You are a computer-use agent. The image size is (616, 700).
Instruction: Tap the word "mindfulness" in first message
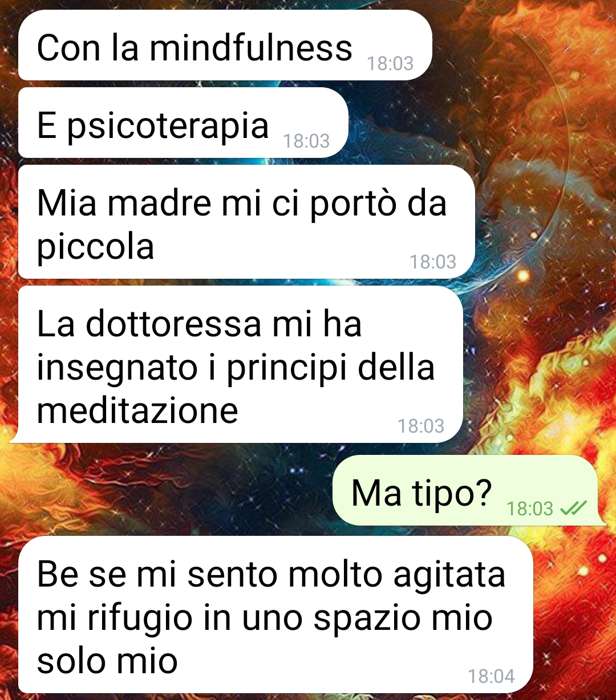tap(251, 47)
